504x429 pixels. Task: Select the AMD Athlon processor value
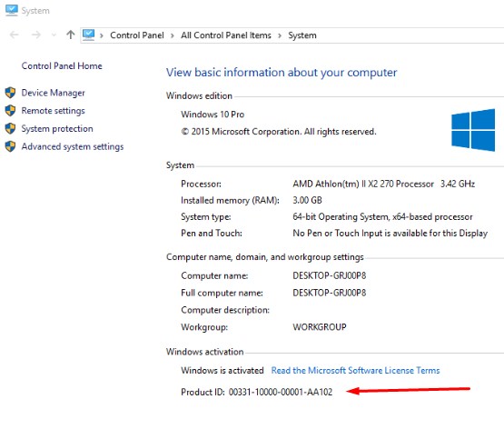(384, 184)
